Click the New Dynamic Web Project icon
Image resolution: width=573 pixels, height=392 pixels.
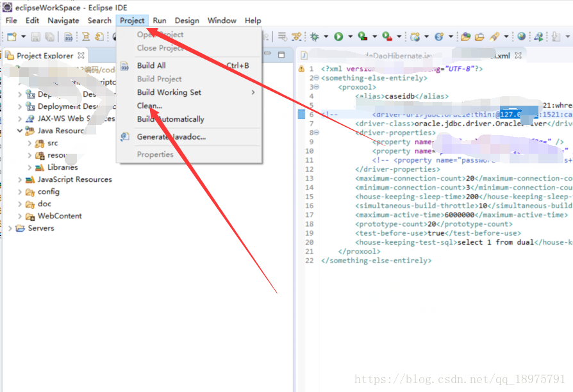[x=415, y=37]
